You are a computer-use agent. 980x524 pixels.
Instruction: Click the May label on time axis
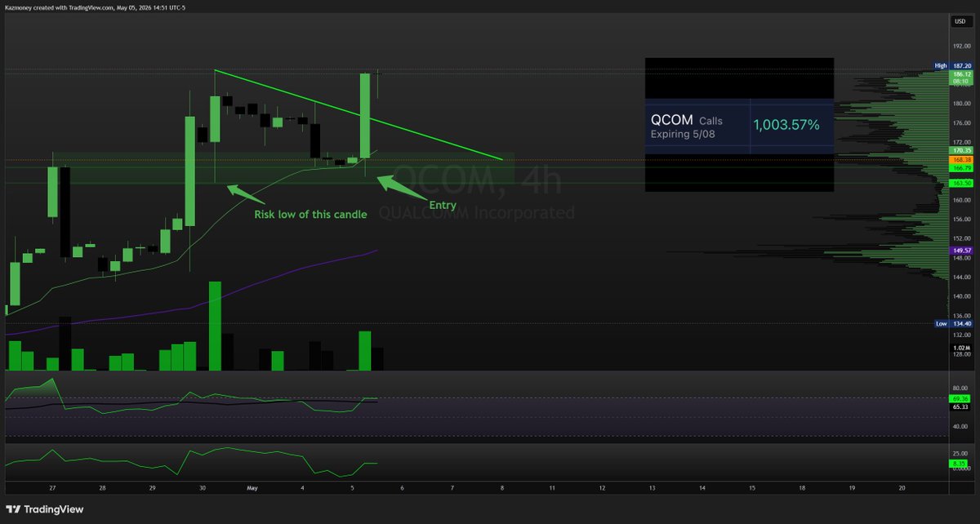coord(252,487)
